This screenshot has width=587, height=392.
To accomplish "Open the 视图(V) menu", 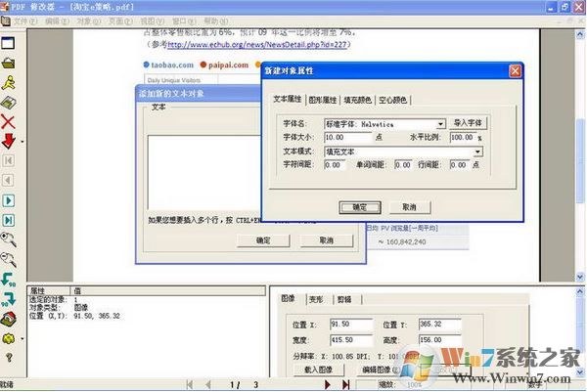I will (x=153, y=22).
